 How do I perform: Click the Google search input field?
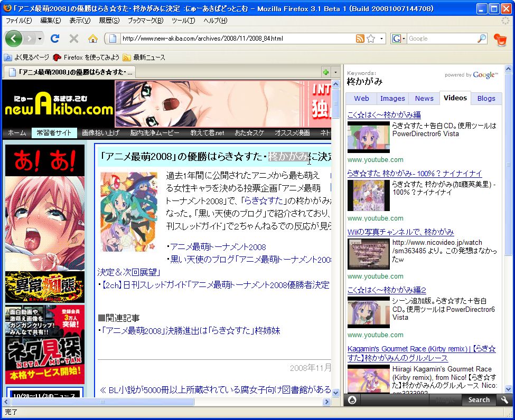click(442, 39)
